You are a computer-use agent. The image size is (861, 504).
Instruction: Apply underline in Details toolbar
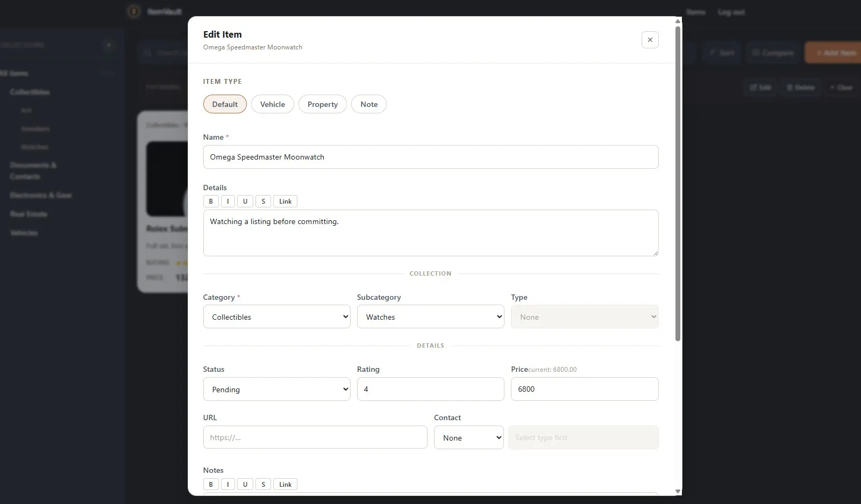pyautogui.click(x=245, y=201)
